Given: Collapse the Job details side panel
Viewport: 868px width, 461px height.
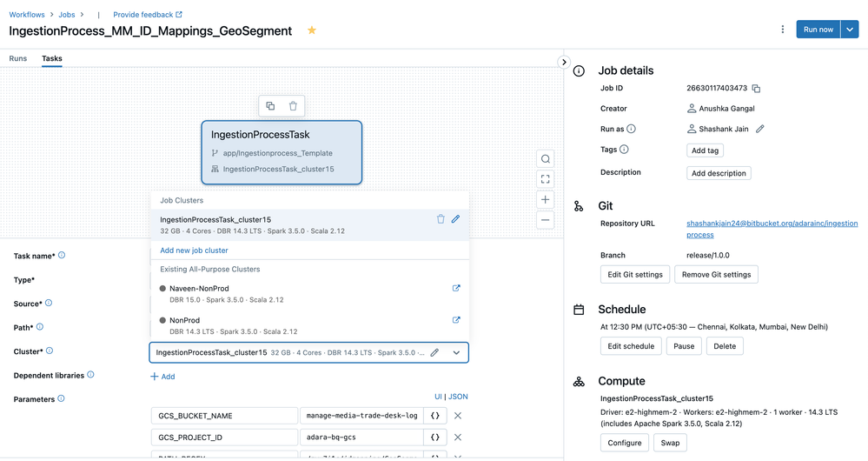Looking at the screenshot, I should click(564, 63).
